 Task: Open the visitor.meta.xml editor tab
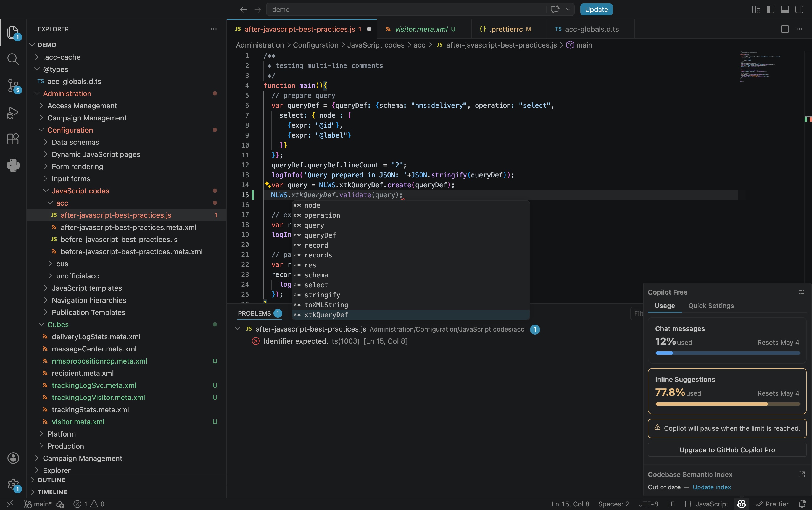424,29
